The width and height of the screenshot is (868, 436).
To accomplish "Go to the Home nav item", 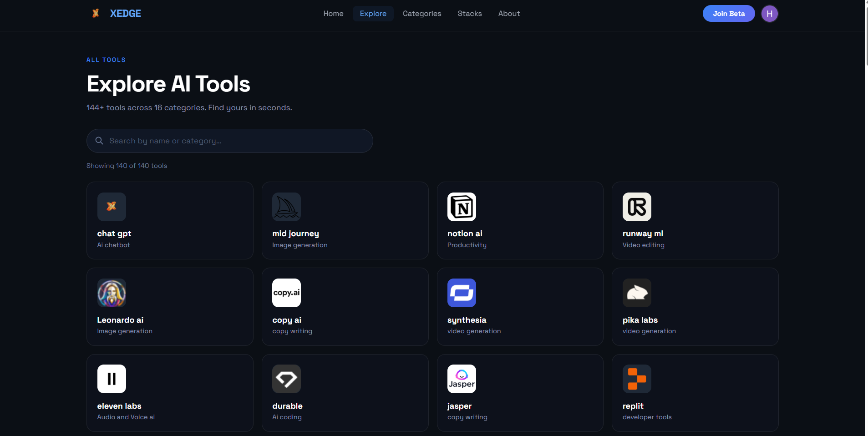I will (333, 14).
